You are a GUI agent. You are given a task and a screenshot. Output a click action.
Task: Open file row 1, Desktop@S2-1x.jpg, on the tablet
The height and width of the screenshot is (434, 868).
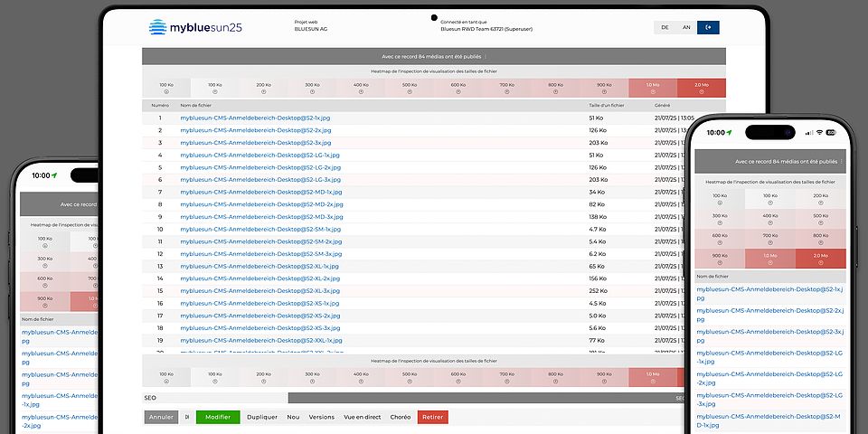point(255,118)
